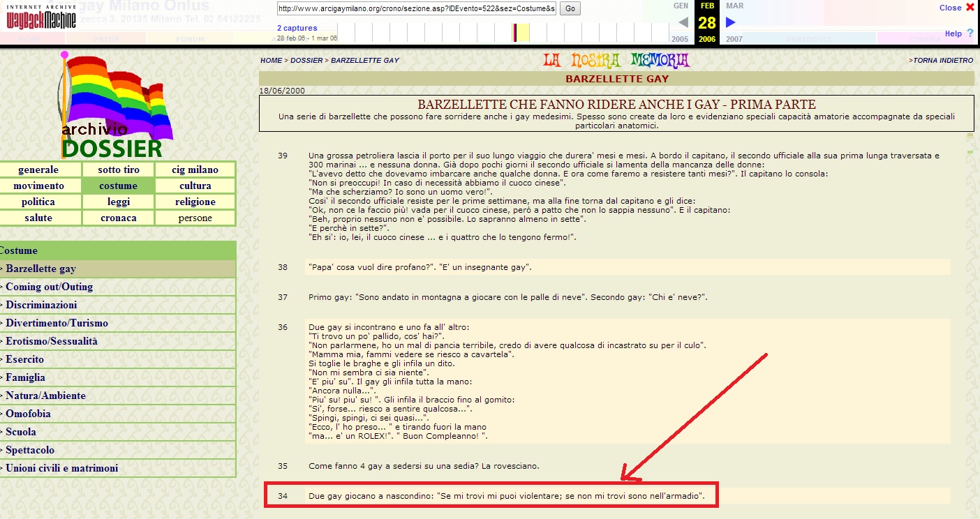The image size is (980, 519).
Task: Click the HOME breadcrumb link
Action: coord(271,61)
